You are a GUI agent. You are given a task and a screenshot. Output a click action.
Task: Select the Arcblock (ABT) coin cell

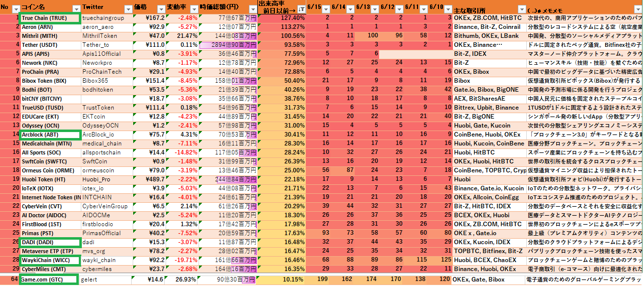(x=50, y=135)
